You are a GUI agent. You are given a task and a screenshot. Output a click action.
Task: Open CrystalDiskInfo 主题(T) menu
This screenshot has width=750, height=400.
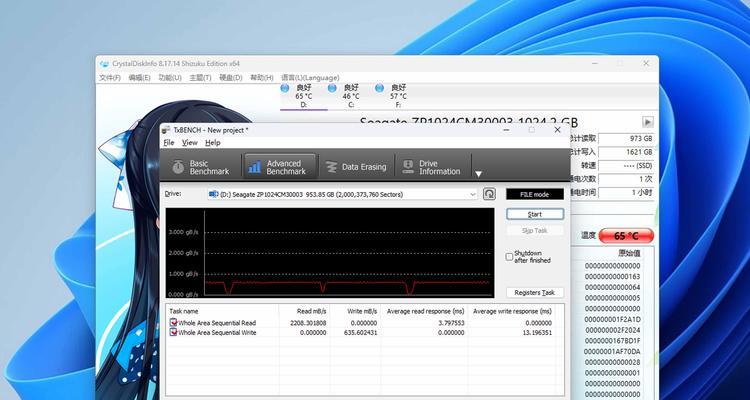200,78
